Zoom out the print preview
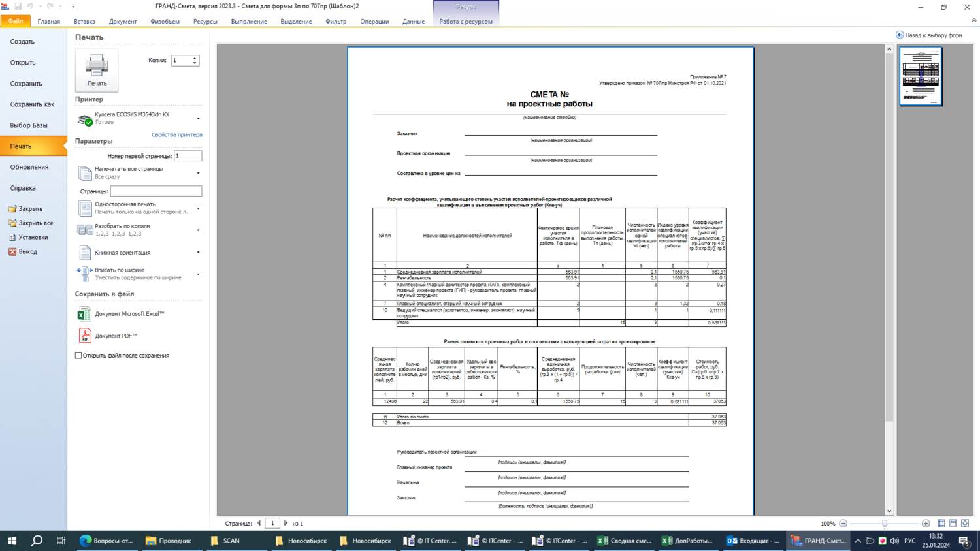 click(843, 524)
